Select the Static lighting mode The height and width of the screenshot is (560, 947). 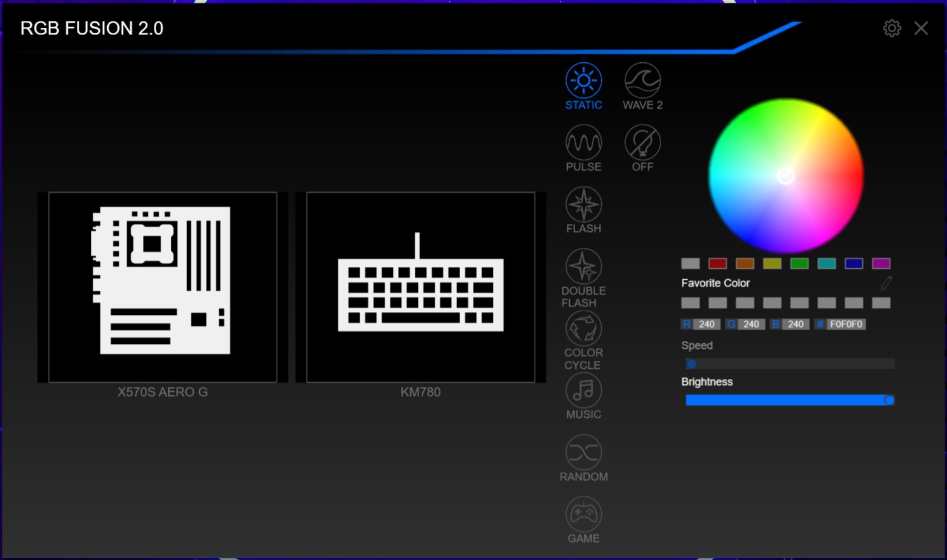[584, 86]
